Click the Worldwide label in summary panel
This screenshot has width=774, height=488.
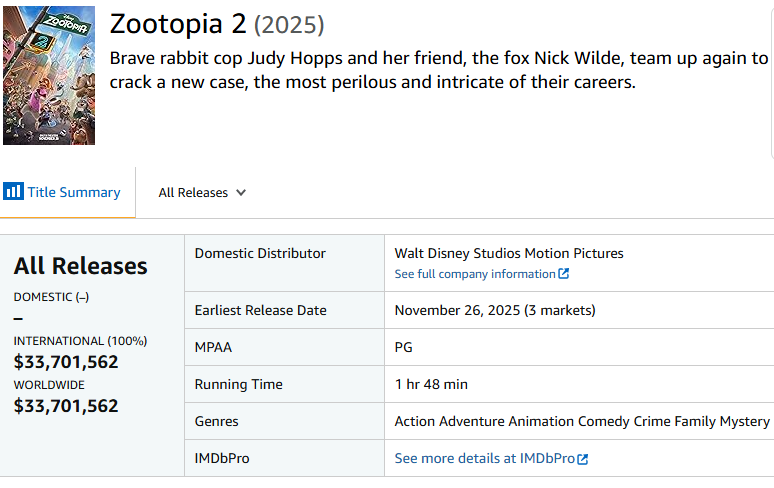[x=49, y=385]
